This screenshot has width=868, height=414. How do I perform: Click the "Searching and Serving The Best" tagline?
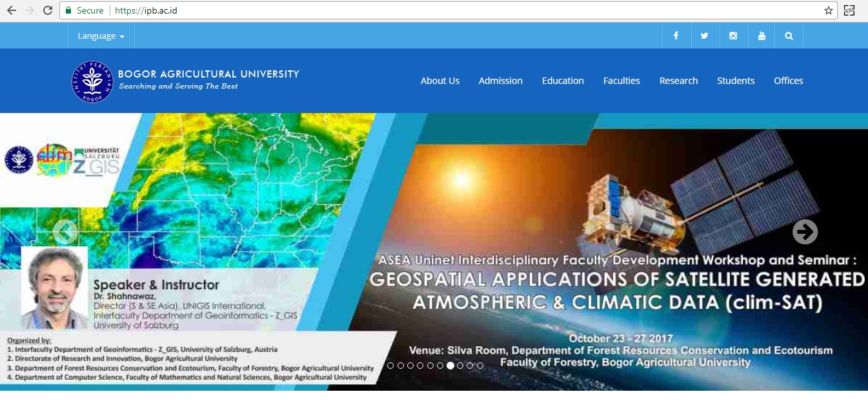click(x=178, y=87)
